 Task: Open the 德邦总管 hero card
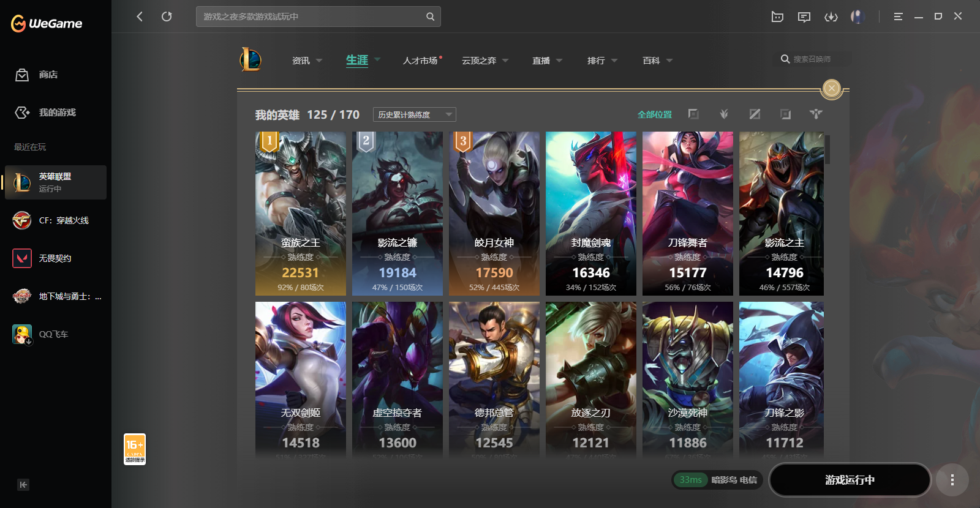(494, 379)
